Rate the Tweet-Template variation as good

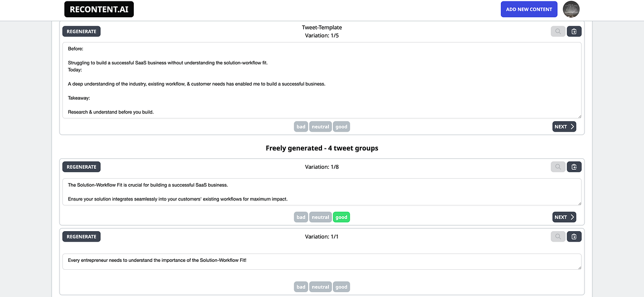click(341, 127)
